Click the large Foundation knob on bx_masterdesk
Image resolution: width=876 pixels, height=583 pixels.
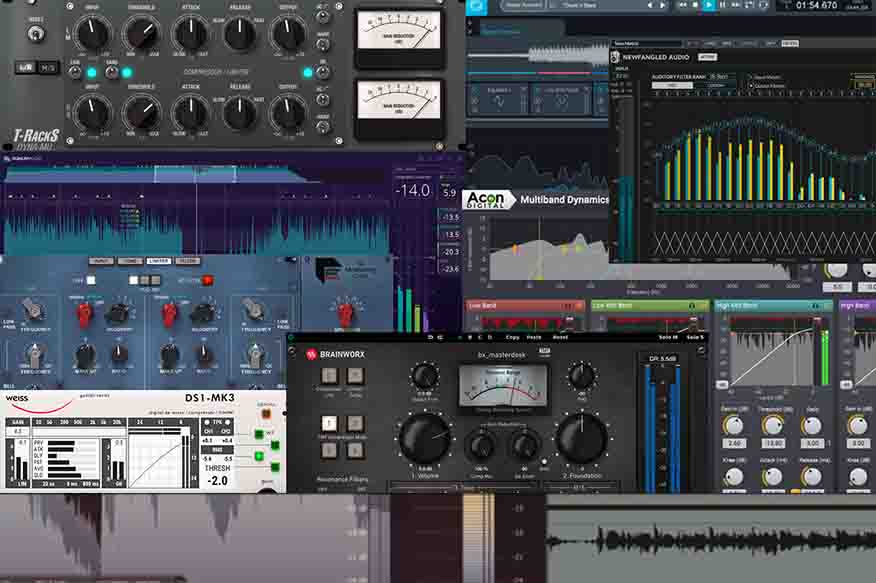coord(581,438)
